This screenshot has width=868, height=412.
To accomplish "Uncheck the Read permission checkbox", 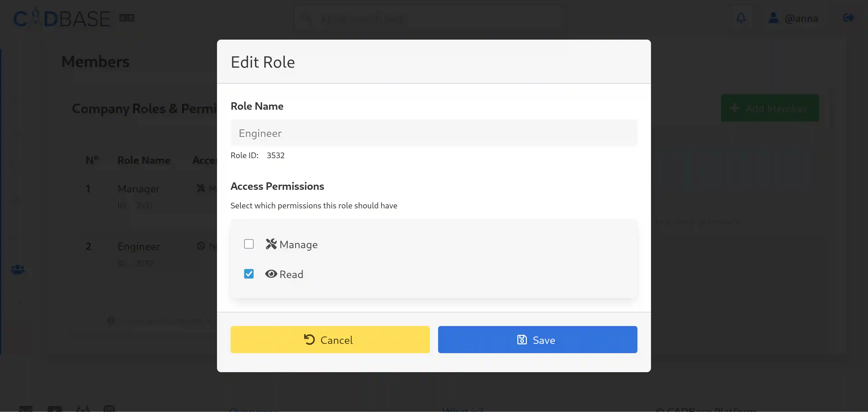I will click(249, 274).
